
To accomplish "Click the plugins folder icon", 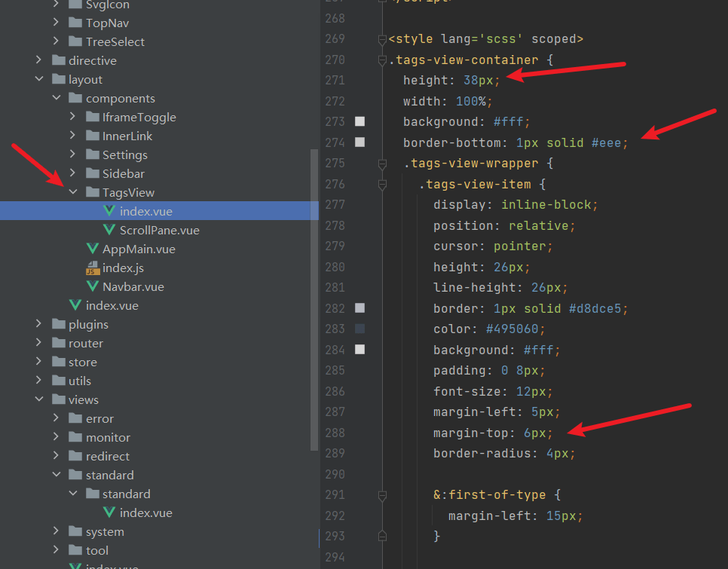I will click(59, 324).
